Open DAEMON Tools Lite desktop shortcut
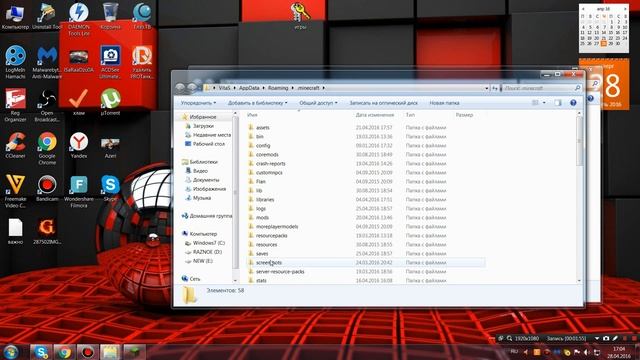The image size is (640, 360). pyautogui.click(x=79, y=18)
